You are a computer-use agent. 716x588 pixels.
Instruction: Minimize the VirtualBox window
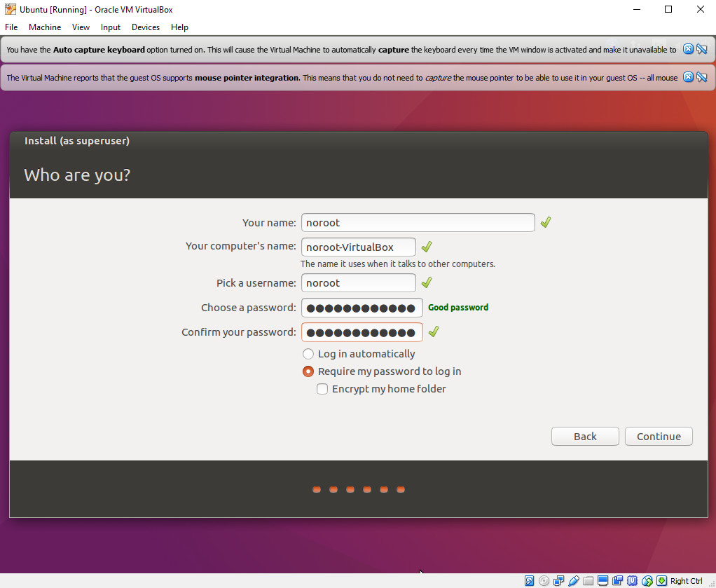(x=637, y=9)
